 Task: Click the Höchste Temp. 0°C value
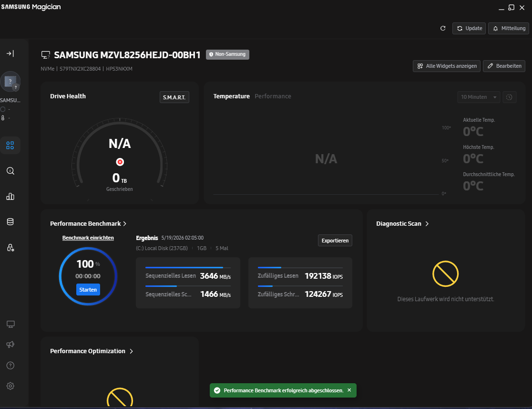[473, 158]
